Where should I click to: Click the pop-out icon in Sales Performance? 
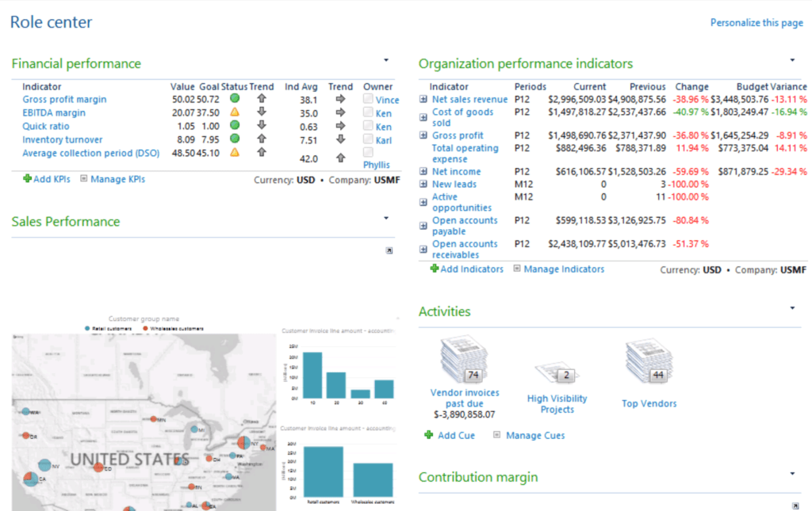(x=389, y=250)
